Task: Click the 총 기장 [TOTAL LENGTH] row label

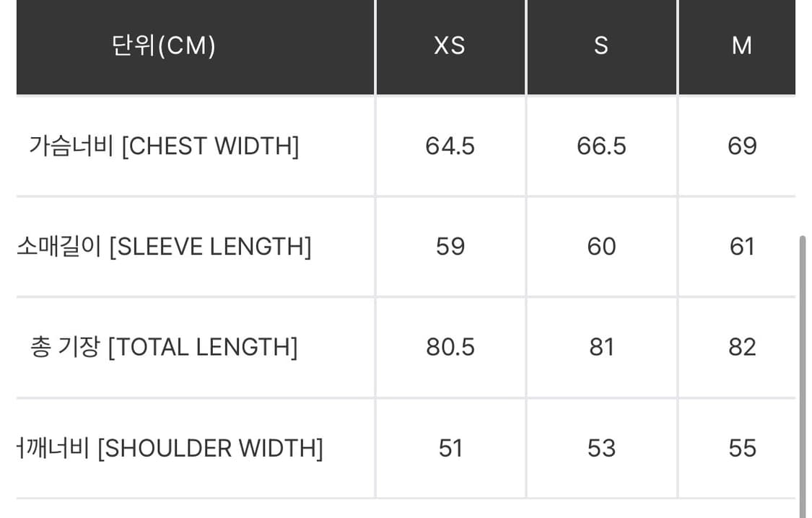Action: pyautogui.click(x=164, y=347)
